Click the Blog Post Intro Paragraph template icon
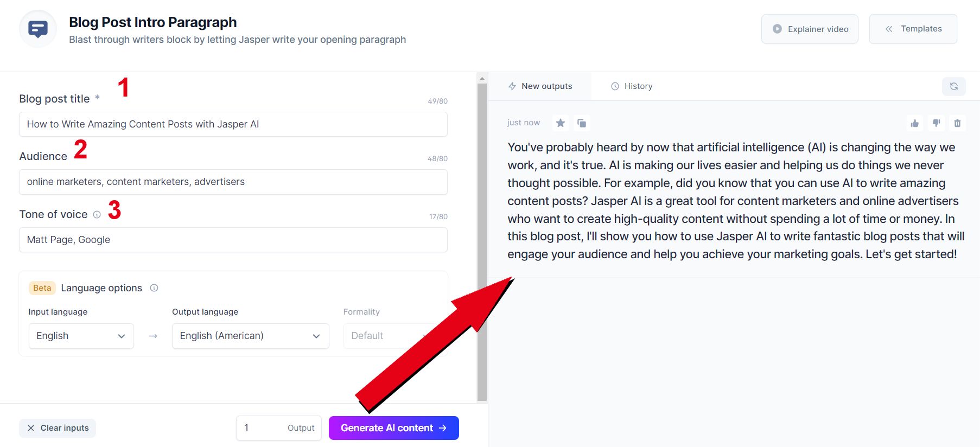This screenshot has width=980, height=447. 38,29
